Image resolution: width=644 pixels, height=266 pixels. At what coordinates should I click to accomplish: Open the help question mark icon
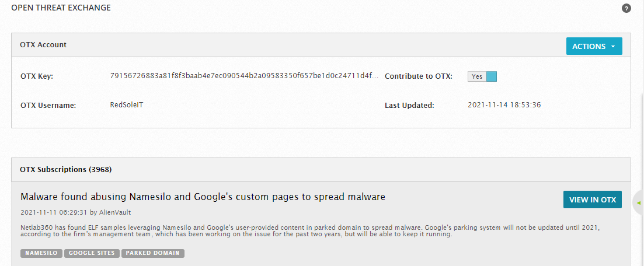626,8
